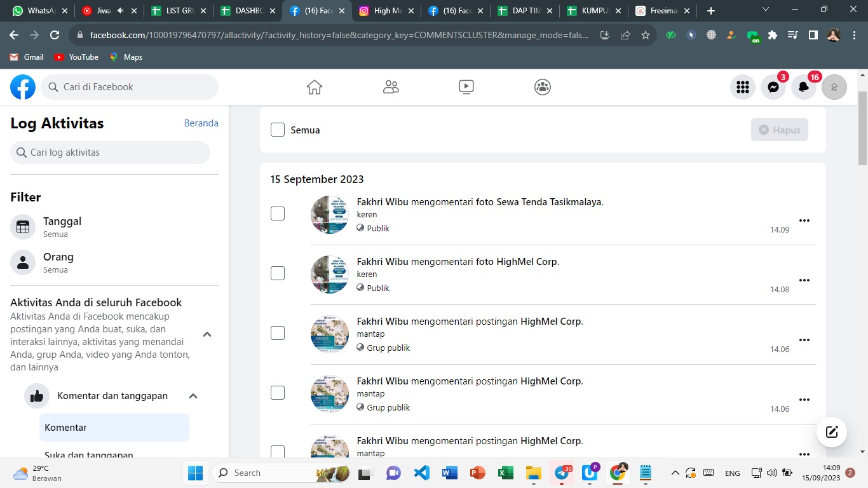Go back using browser back arrow

[x=14, y=36]
